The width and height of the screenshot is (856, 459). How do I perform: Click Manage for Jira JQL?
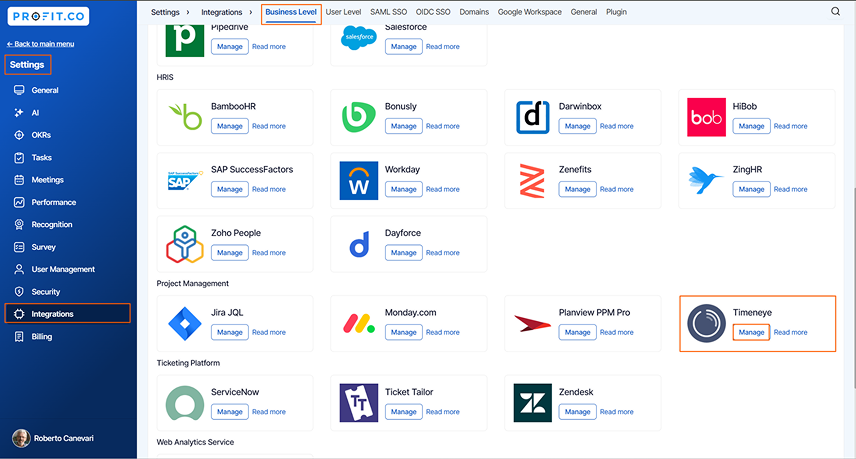tap(230, 332)
